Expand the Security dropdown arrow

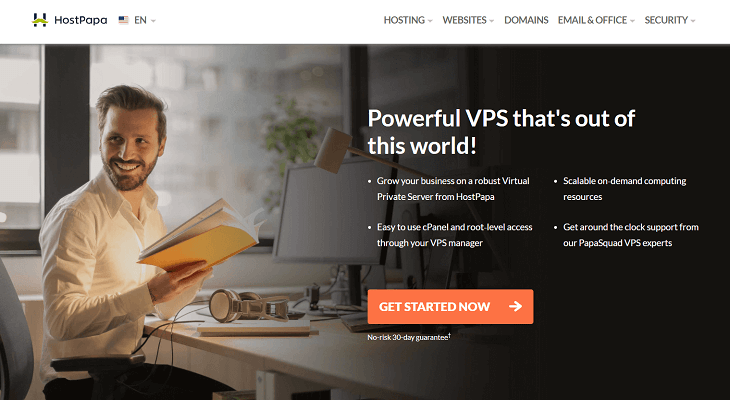(x=693, y=21)
